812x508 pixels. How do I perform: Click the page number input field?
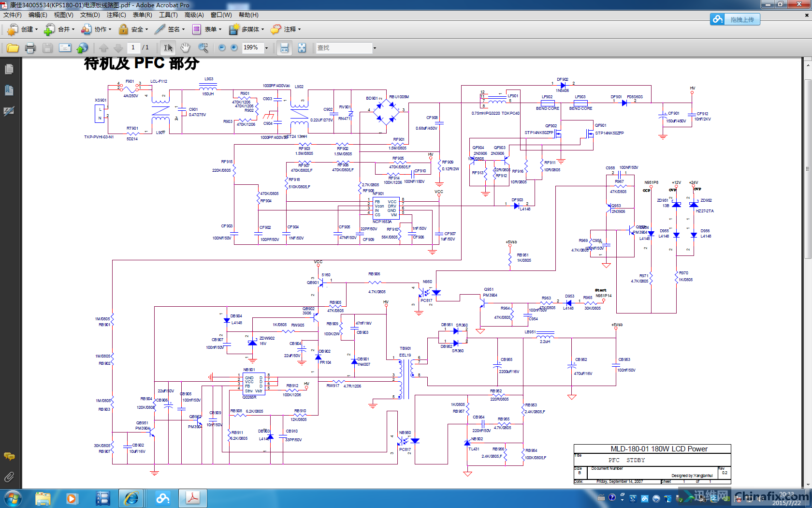tap(133, 47)
